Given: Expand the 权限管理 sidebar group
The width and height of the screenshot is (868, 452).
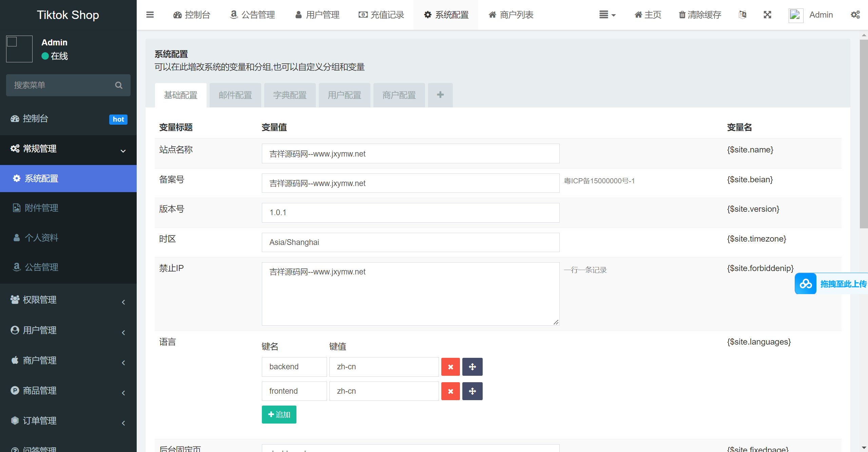Looking at the screenshot, I should [68, 300].
